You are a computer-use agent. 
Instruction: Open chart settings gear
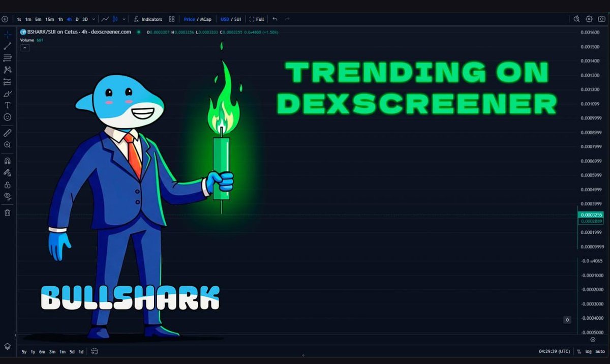coord(589,19)
